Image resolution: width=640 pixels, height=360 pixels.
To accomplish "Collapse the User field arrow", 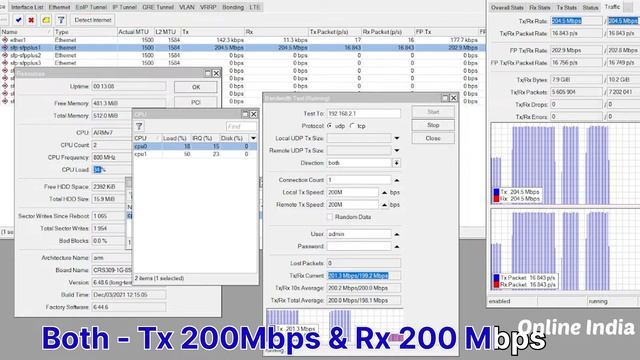I will (397, 234).
